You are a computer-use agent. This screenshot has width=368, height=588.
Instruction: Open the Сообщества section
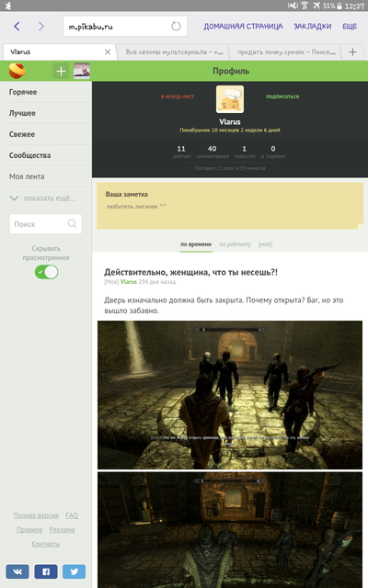click(30, 155)
